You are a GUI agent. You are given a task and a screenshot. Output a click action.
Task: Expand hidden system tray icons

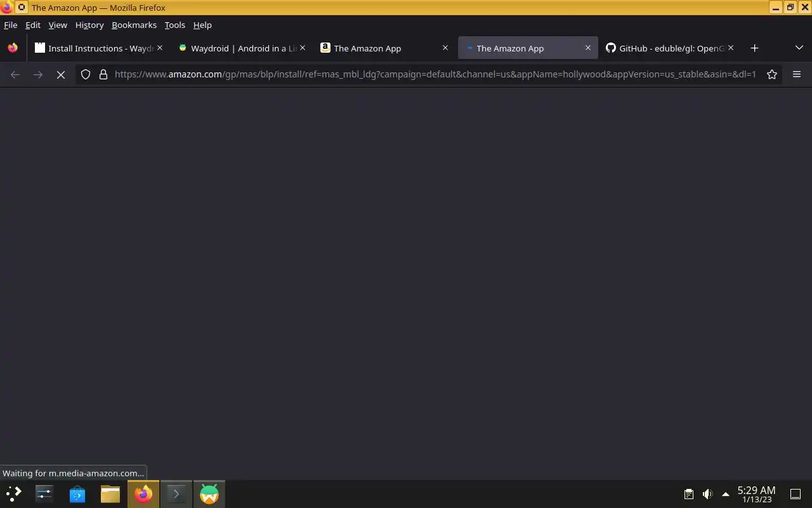point(726,494)
